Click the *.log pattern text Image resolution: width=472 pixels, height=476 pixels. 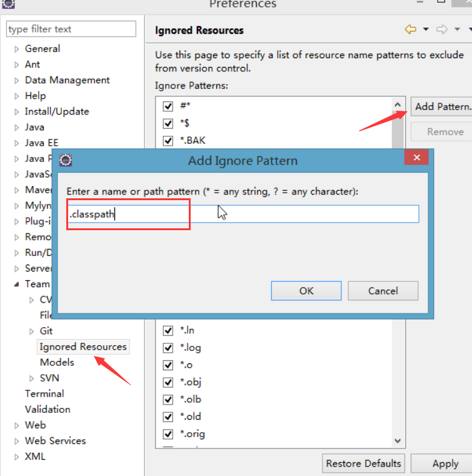pos(191,348)
